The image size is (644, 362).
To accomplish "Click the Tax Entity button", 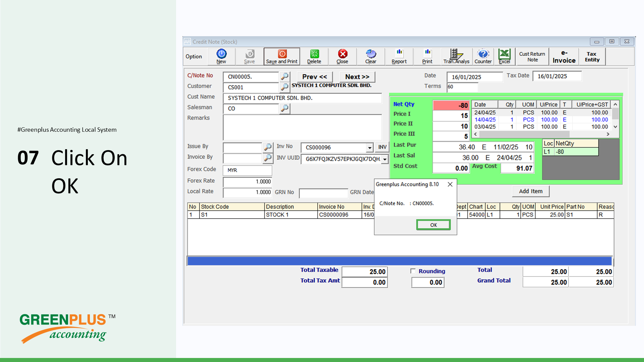I will 592,56.
